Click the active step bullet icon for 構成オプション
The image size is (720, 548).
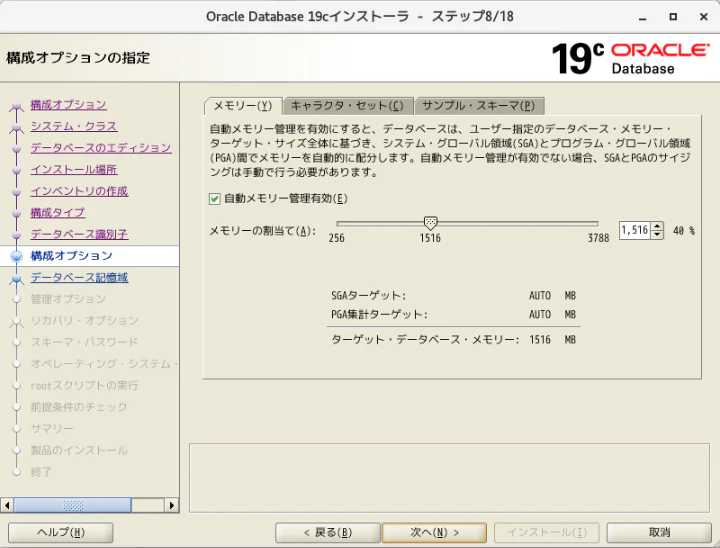point(17,256)
